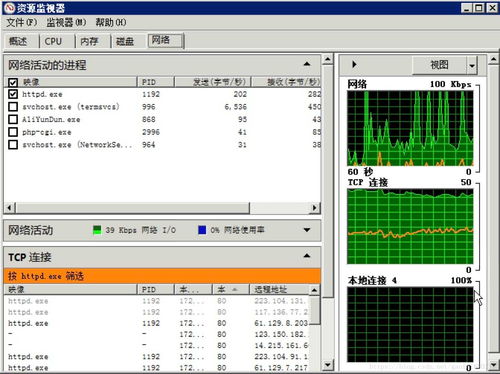The width and height of the screenshot is (500, 374).
Task: Click right arrow of process list horizontal scrollbar
Action: 314,208
